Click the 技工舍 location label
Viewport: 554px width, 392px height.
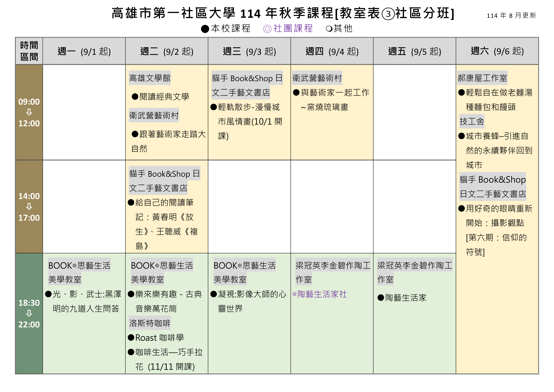[x=472, y=121]
